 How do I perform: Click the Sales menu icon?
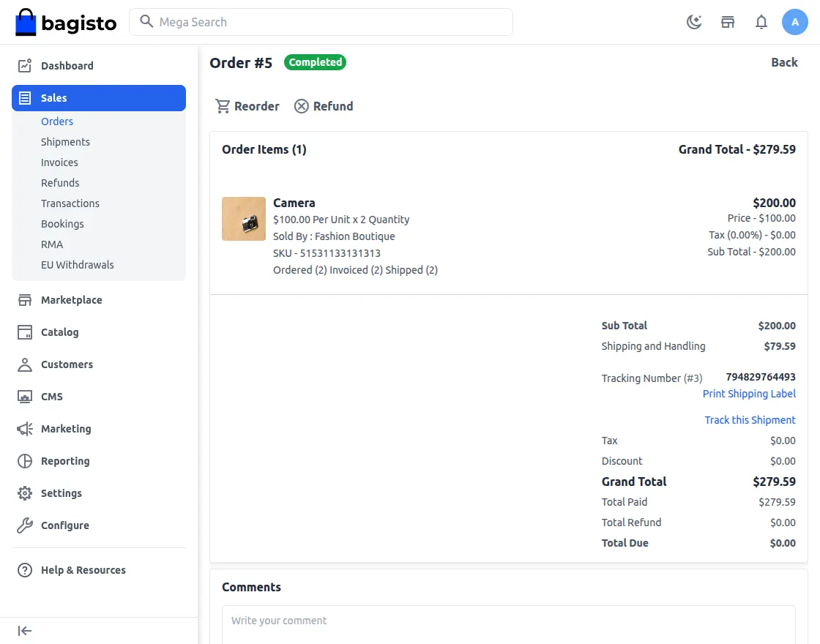[x=25, y=98]
